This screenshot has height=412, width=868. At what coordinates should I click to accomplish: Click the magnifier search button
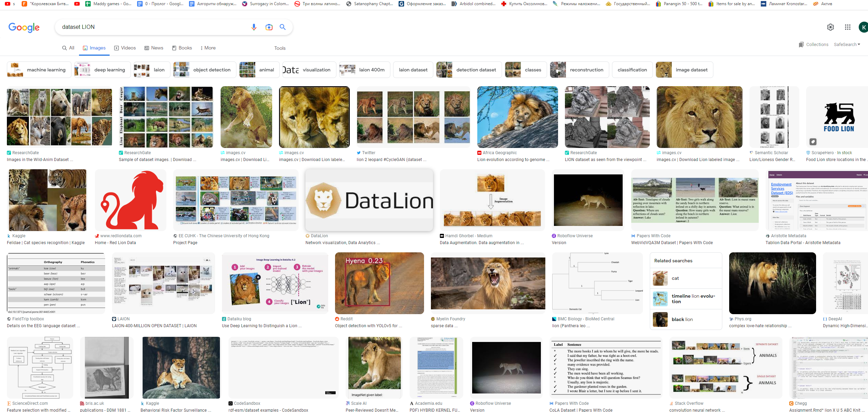coord(282,27)
